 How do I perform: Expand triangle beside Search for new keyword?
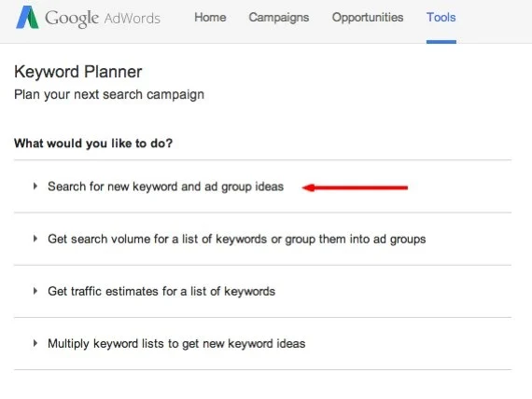pyautogui.click(x=35, y=186)
